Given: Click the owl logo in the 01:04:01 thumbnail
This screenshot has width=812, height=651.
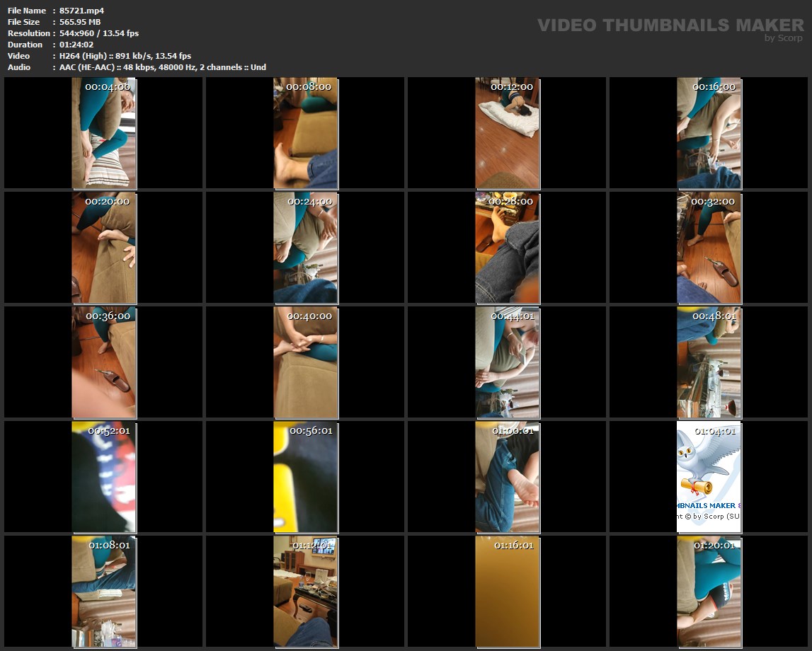Looking at the screenshot, I should click(x=703, y=465).
